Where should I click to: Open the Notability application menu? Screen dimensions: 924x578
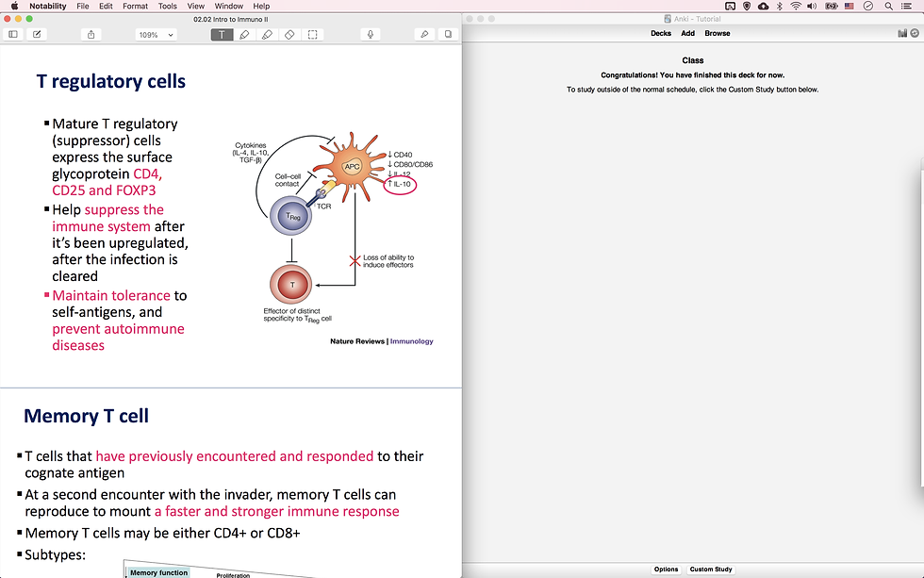[48, 6]
